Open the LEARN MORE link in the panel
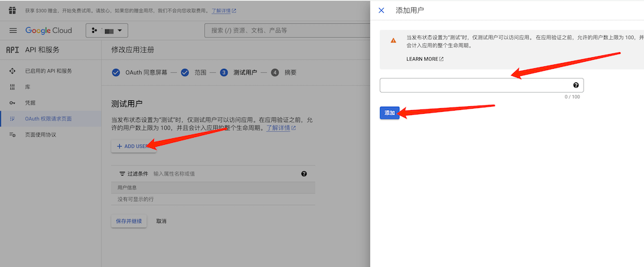Screen dimensions: 644x267 click(424, 59)
